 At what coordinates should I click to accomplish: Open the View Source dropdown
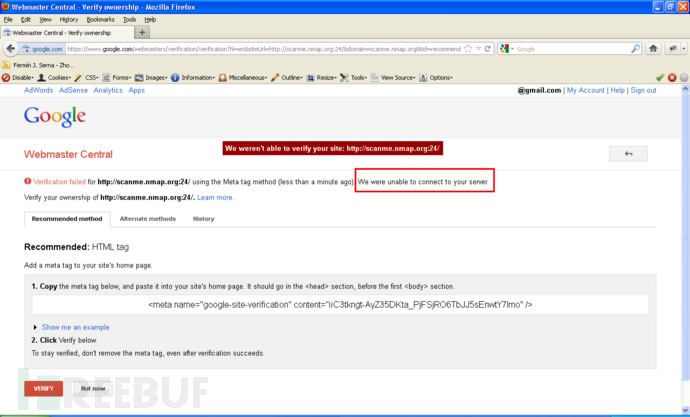[393, 77]
